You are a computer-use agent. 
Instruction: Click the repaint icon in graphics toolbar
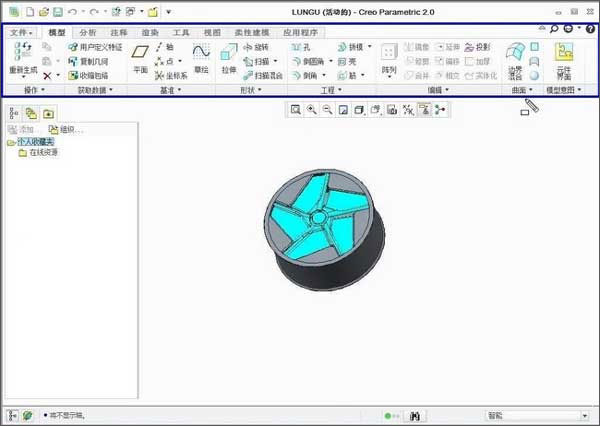pos(343,110)
